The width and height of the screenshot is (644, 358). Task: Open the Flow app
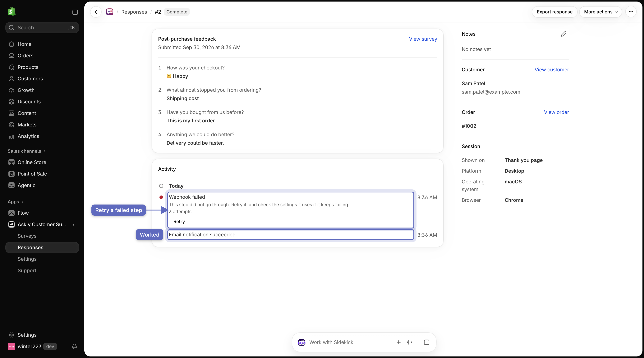pos(42,213)
